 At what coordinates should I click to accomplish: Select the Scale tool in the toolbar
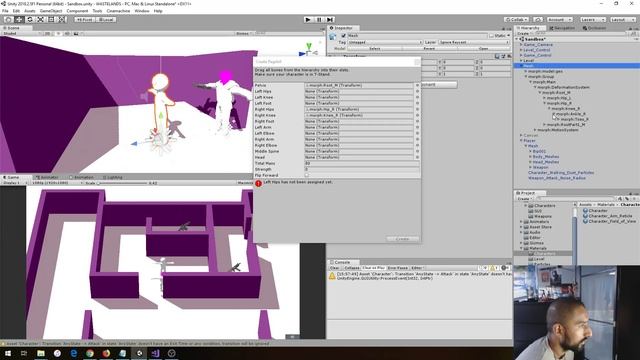coord(40,19)
